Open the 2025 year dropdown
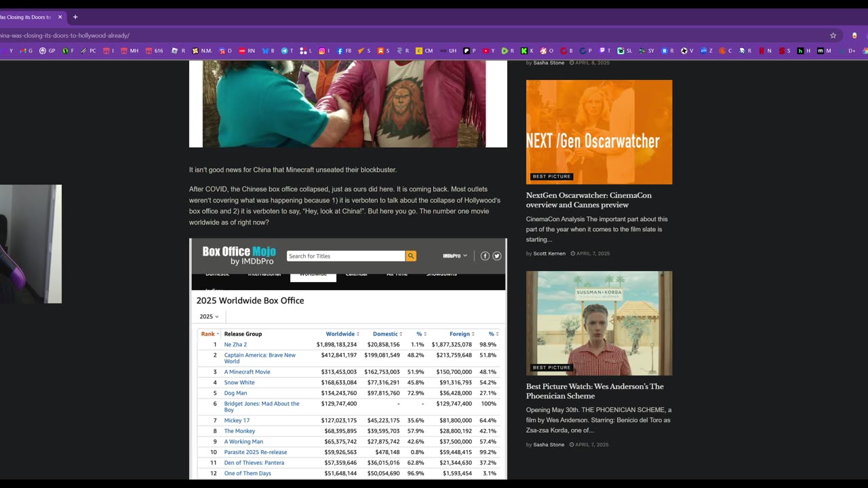Viewport: 868px width, 488px height. click(x=210, y=317)
